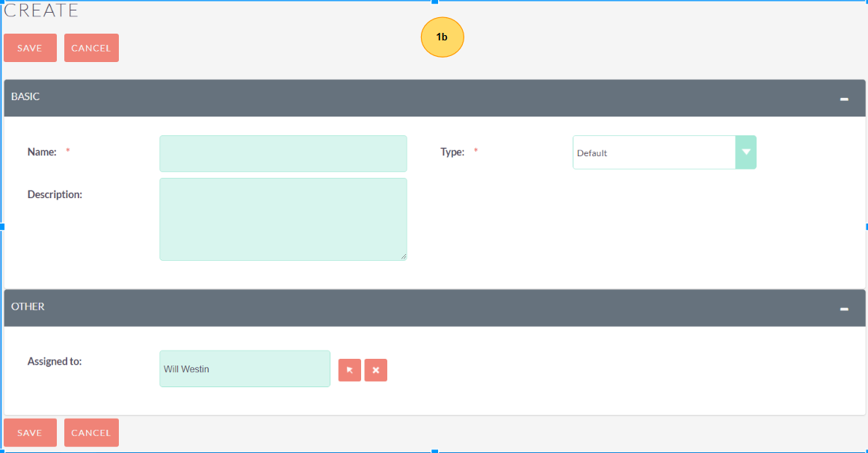This screenshot has height=453, width=868.
Task: Collapse the OTHER panel with minus icon
Action: (x=844, y=309)
